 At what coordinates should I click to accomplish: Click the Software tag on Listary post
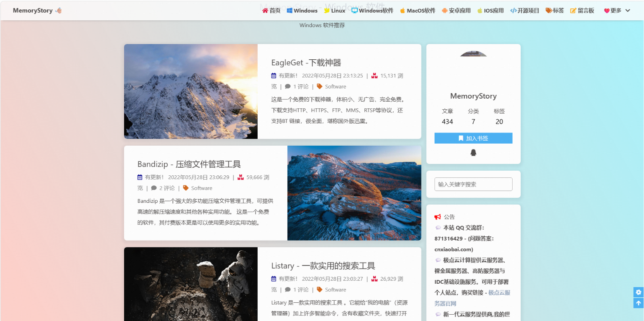click(x=336, y=290)
